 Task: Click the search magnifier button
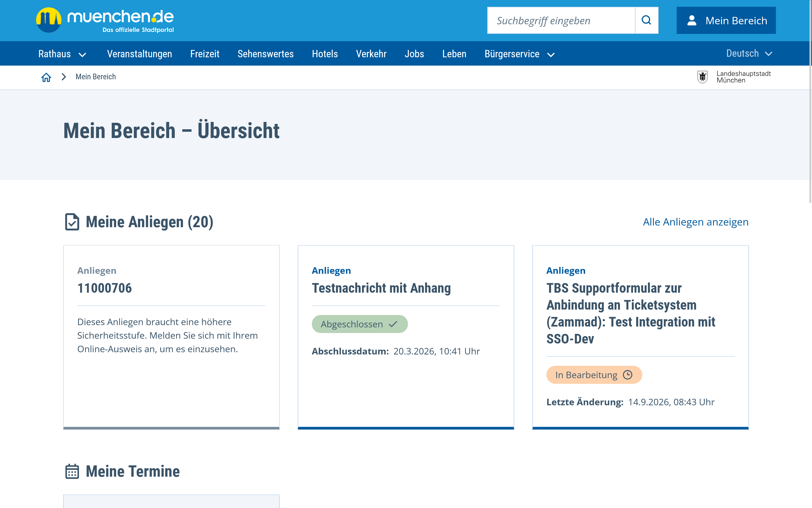(646, 20)
